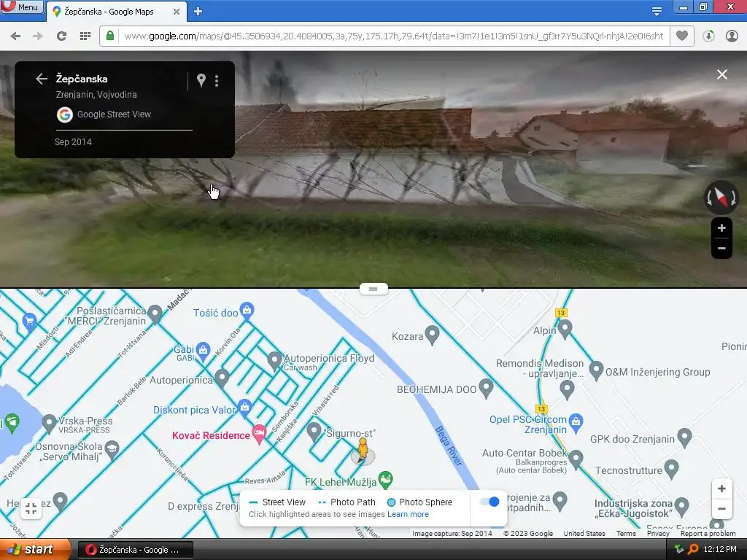Open the three-dot more options menu
The width and height of the screenshot is (747, 560).
(x=217, y=80)
